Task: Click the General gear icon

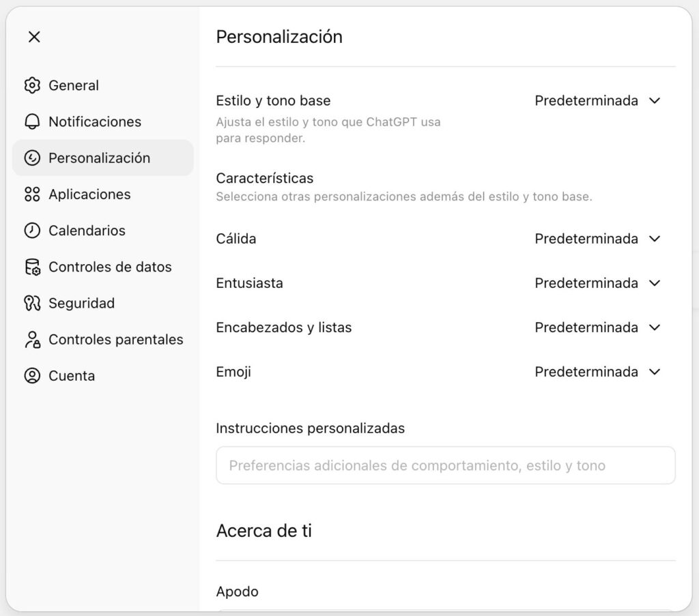Action: [x=32, y=85]
